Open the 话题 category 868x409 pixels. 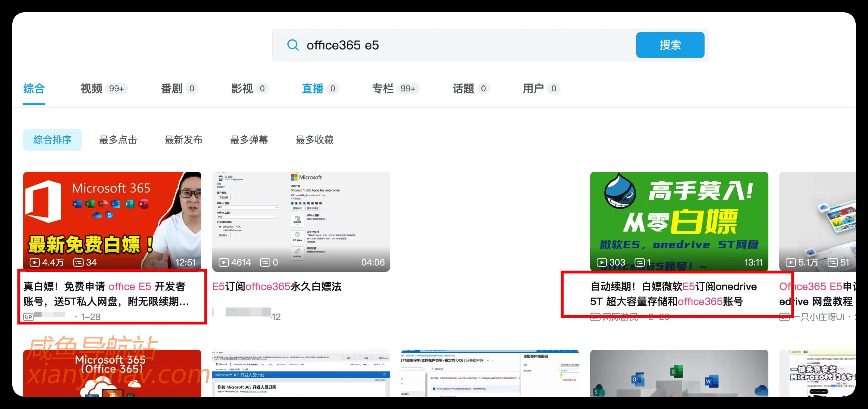[464, 89]
